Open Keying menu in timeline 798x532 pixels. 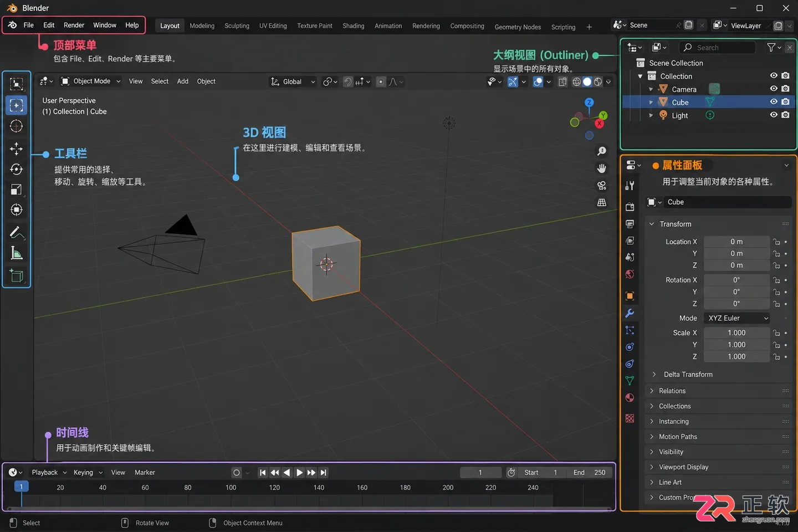tap(88, 473)
